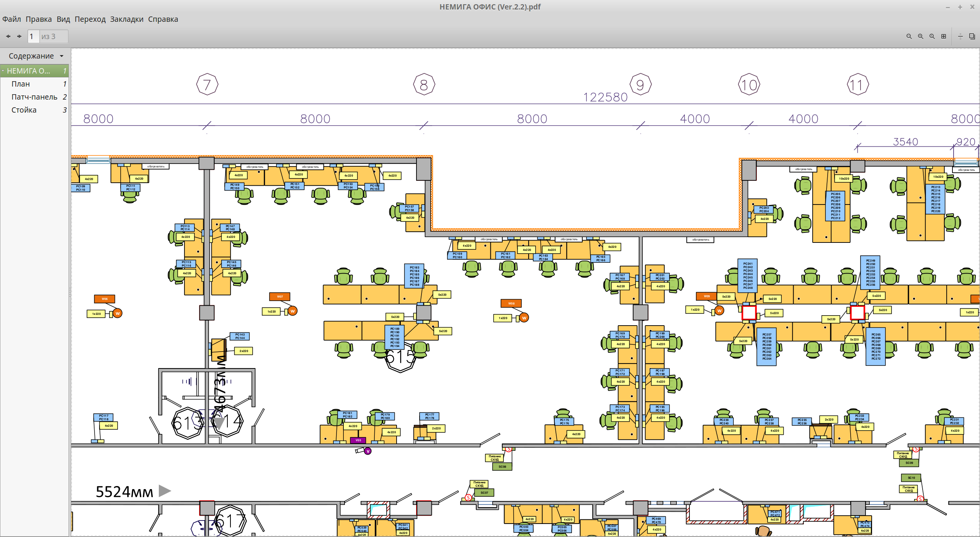
Task: Maximize the PDF viewer window
Action: [960, 7]
